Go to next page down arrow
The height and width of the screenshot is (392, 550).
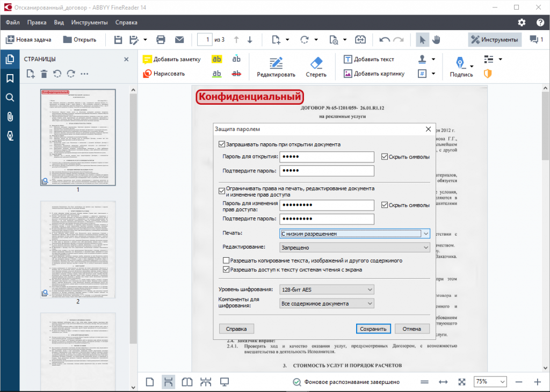point(250,40)
